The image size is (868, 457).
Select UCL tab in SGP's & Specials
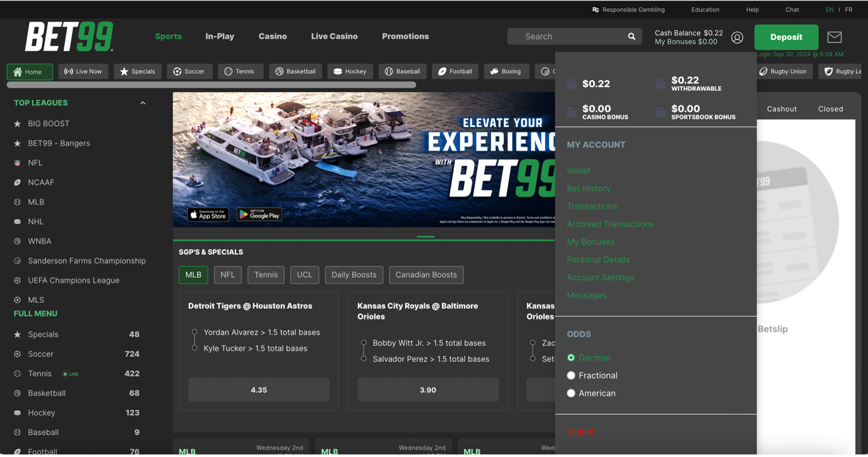[x=304, y=275]
